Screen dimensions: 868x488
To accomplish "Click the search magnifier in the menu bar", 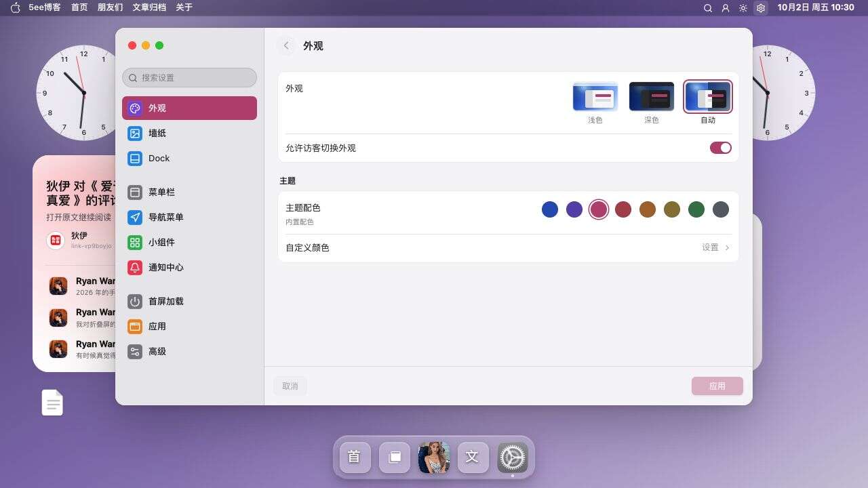I will 708,8.
